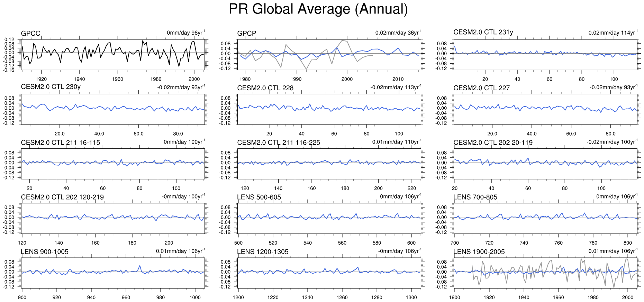
Task: Click the CESM2.0 CTL 231y title
Action: tap(483, 32)
